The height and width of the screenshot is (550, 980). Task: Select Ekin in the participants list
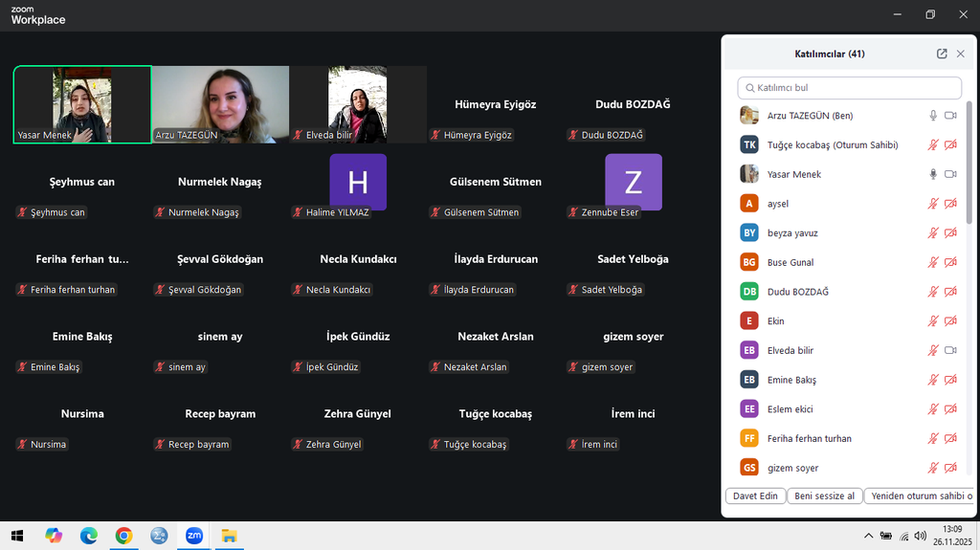pos(776,321)
